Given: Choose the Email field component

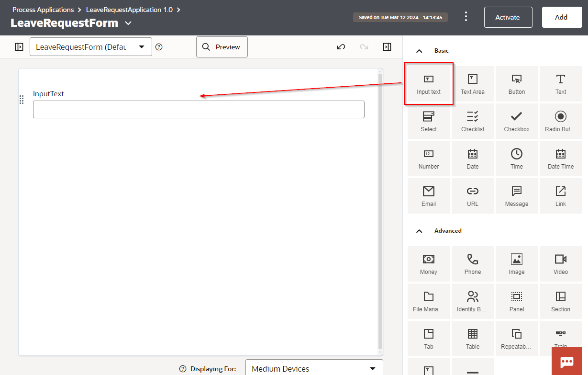Looking at the screenshot, I should coord(428,196).
